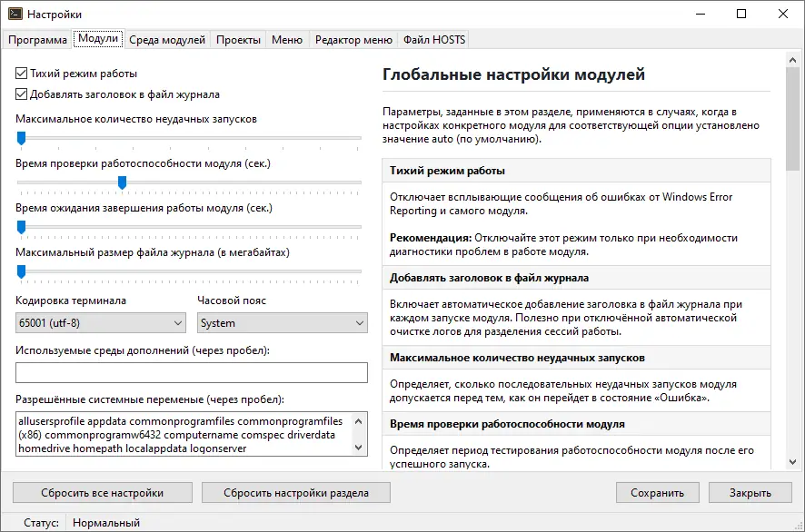Image resolution: width=805 pixels, height=532 pixels.
Task: Save settings with the 'Сохранить' button
Action: click(x=656, y=493)
